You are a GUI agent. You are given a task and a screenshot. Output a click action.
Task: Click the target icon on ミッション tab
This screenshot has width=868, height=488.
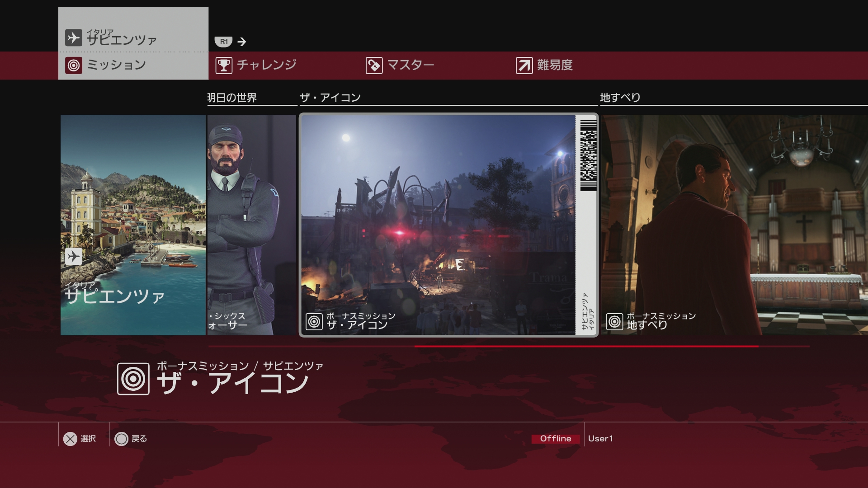74,66
